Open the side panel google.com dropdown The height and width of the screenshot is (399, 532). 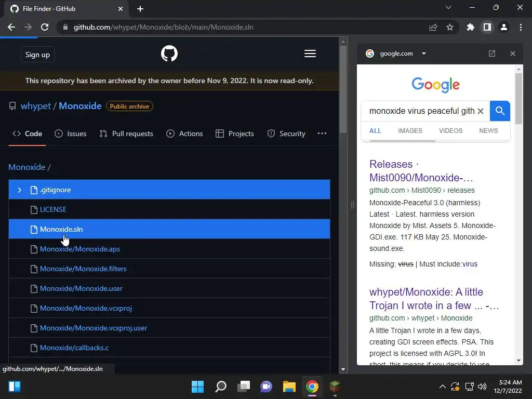[x=424, y=54]
